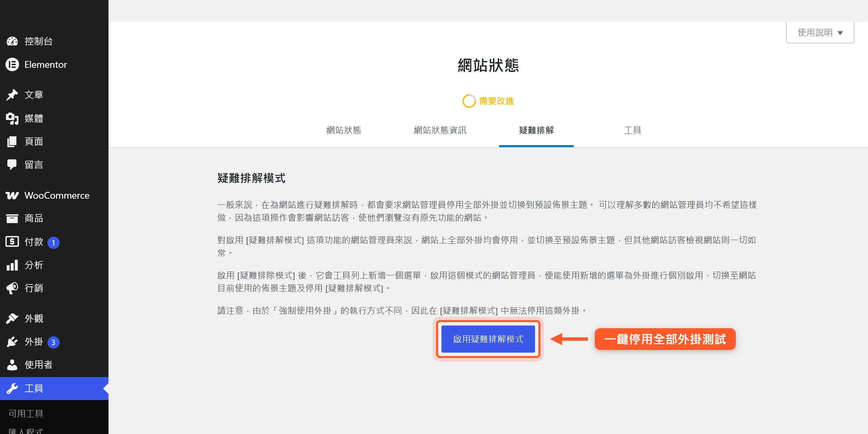Select the highlighted 工具 sidebar menu
This screenshot has height=434, width=868.
coord(54,388)
